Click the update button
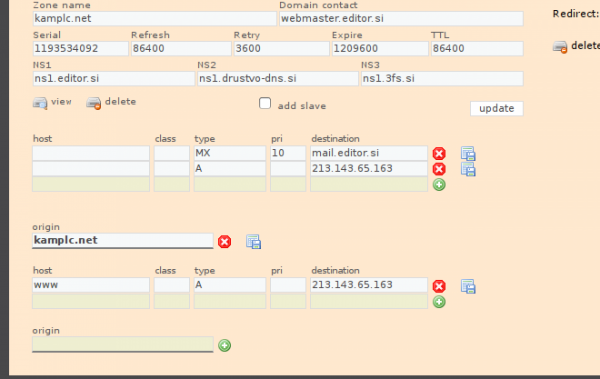The image size is (600, 379). pos(497,108)
